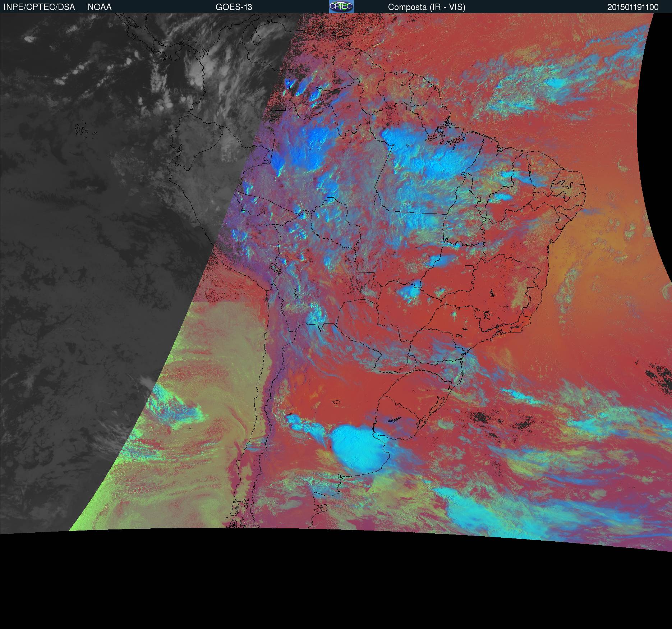This screenshot has height=629, width=672.
Task: Select the 201501191100 timestamp
Action: [x=633, y=7]
